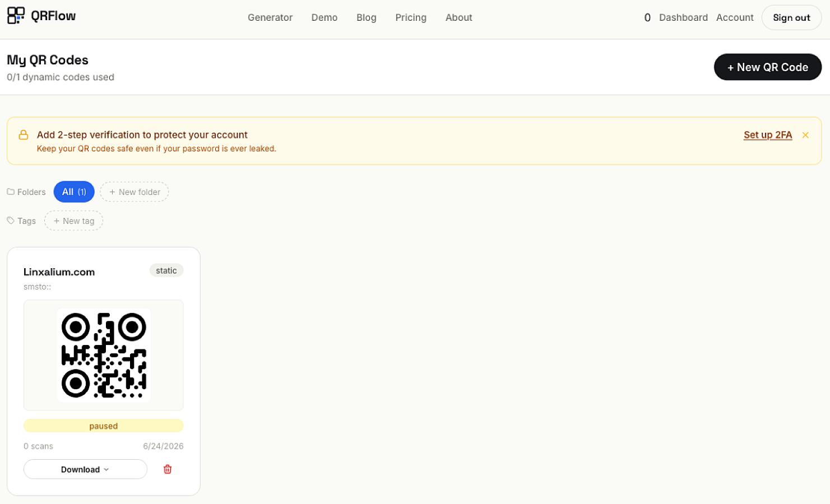Click the notification count 0 in header
This screenshot has width=830, height=504.
click(x=647, y=17)
